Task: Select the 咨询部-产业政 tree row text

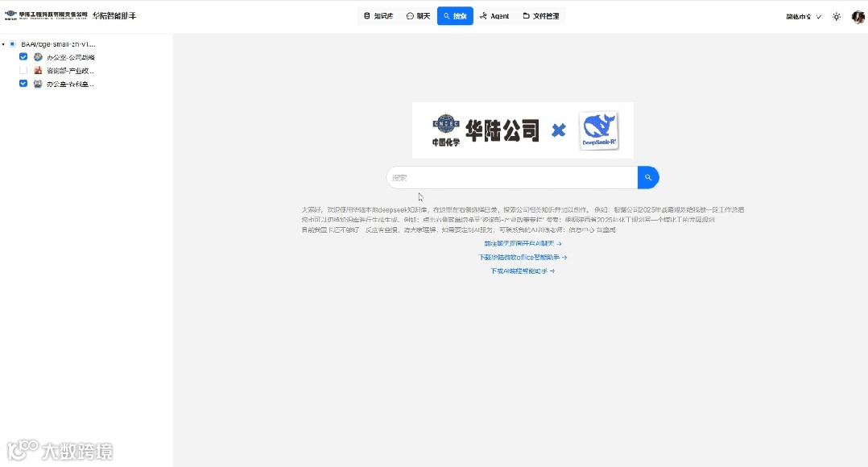Action: pos(70,71)
